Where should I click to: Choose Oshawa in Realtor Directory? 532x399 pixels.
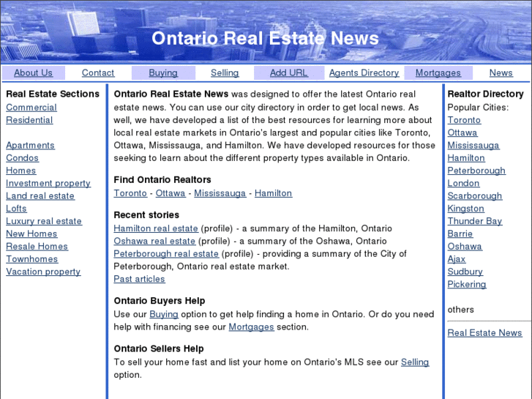[x=465, y=246]
